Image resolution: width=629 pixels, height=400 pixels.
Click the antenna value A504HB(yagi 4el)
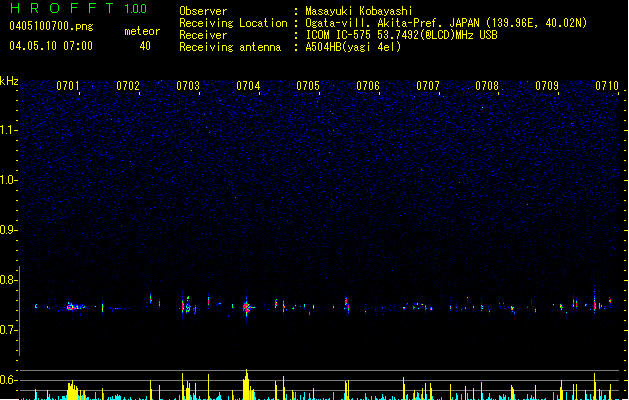click(353, 47)
